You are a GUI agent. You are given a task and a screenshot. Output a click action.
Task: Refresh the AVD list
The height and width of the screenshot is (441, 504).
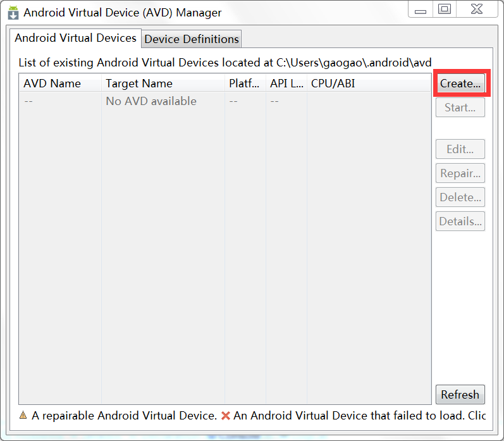click(460, 394)
